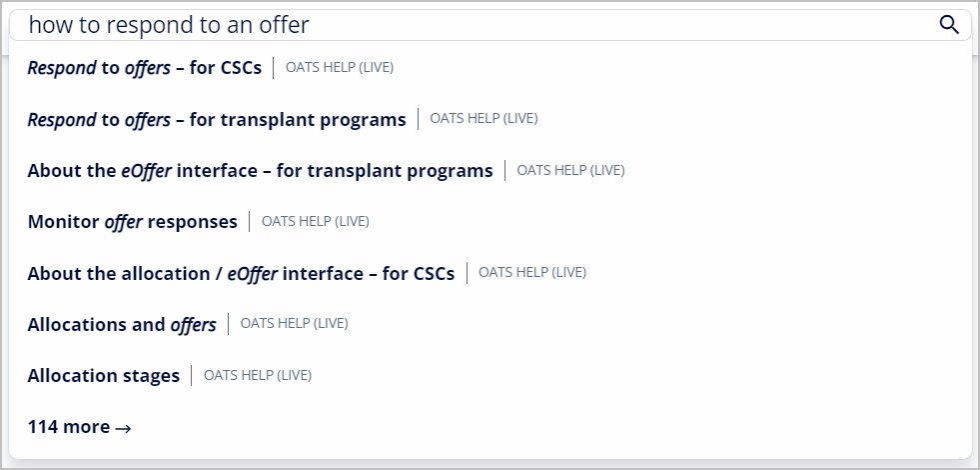This screenshot has width=980, height=470.
Task: Click OATS HELP (LIVE) beside allocation / eOffer interface
Action: pos(532,272)
